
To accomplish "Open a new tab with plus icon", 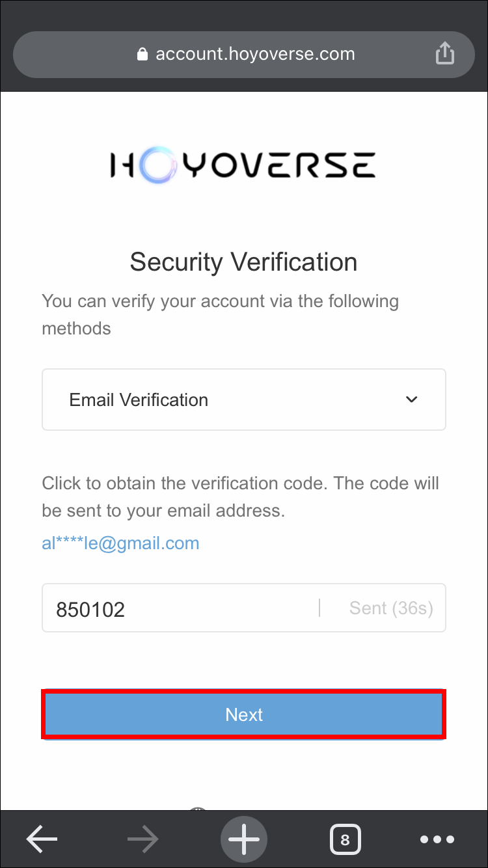I will click(244, 840).
